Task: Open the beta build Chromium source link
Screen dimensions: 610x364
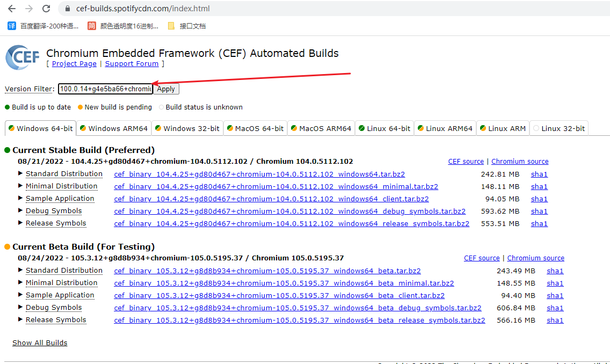Action: [536, 258]
